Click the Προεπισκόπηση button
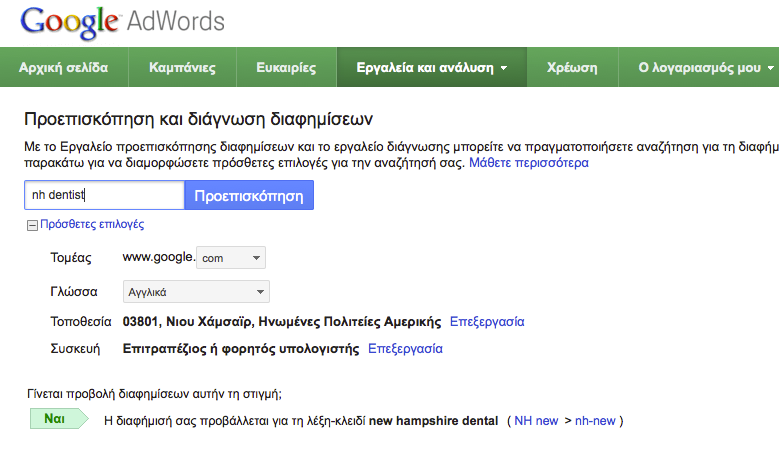Image resolution: width=779 pixels, height=459 pixels. coord(249,195)
